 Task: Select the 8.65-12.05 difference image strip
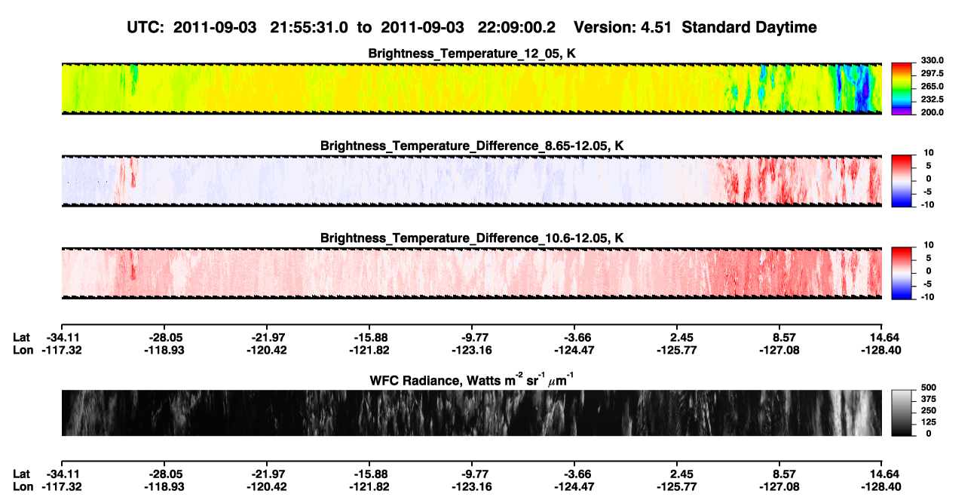pyautogui.click(x=471, y=180)
